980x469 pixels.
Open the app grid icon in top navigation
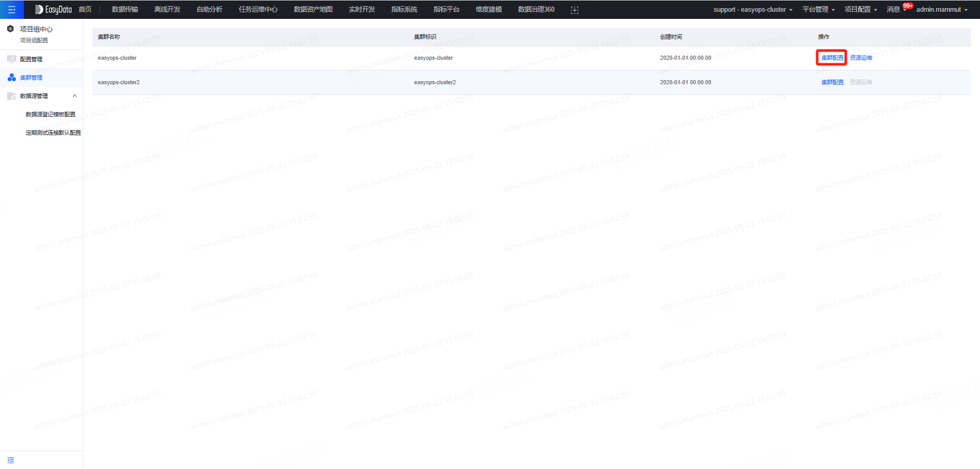(x=575, y=9)
